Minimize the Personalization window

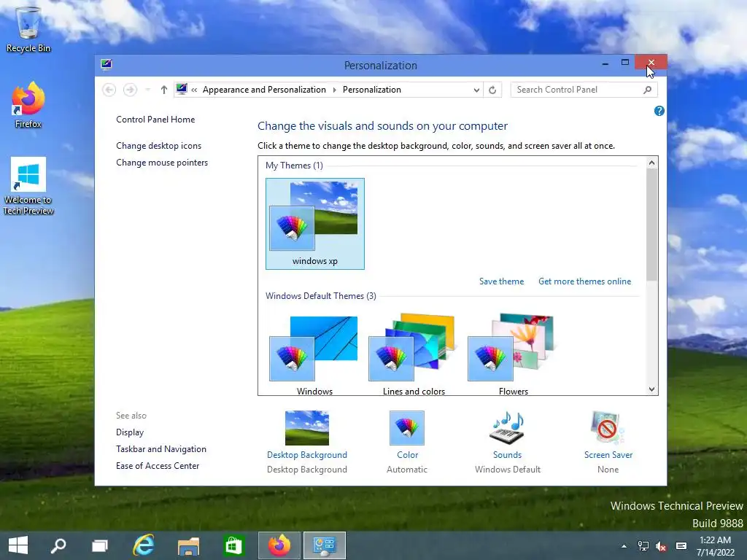[x=605, y=63]
